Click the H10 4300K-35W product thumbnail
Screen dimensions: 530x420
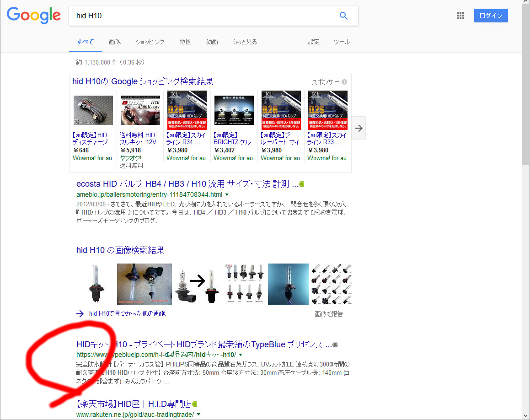pyautogui.click(x=140, y=110)
